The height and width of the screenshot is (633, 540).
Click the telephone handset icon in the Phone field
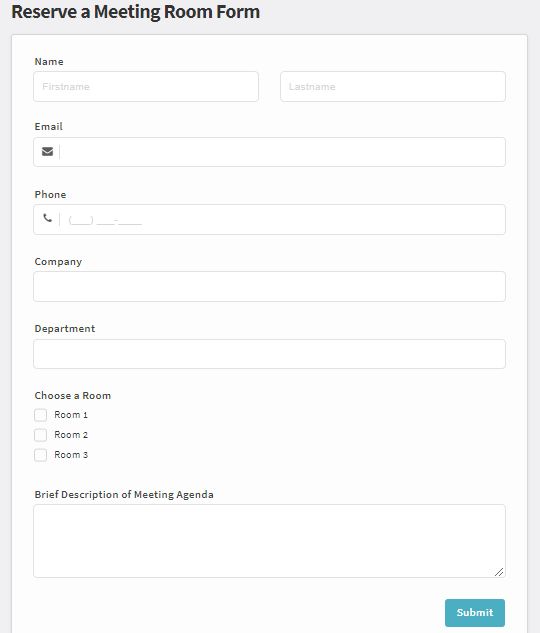48,218
